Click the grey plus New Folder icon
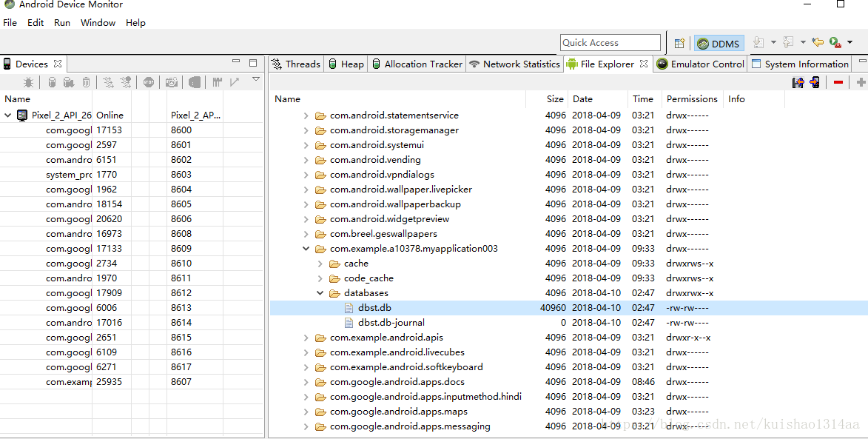The width and height of the screenshot is (868, 439). coord(861,82)
